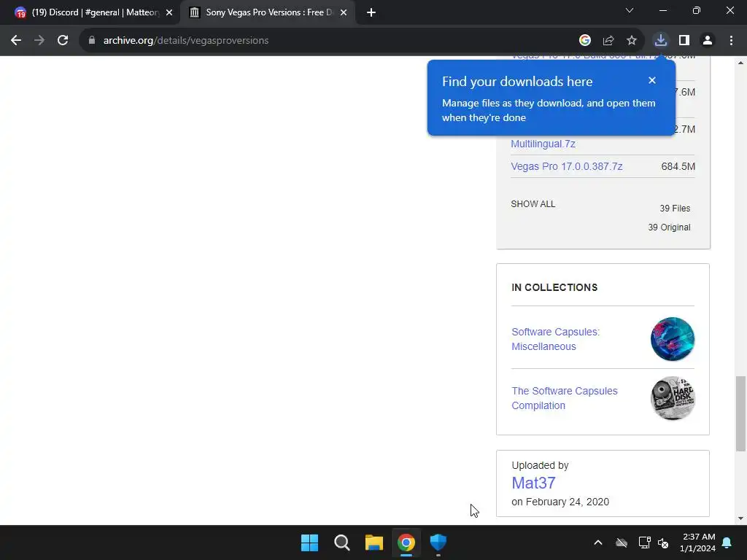
Task: Open the network status tray icon
Action: tap(644, 542)
